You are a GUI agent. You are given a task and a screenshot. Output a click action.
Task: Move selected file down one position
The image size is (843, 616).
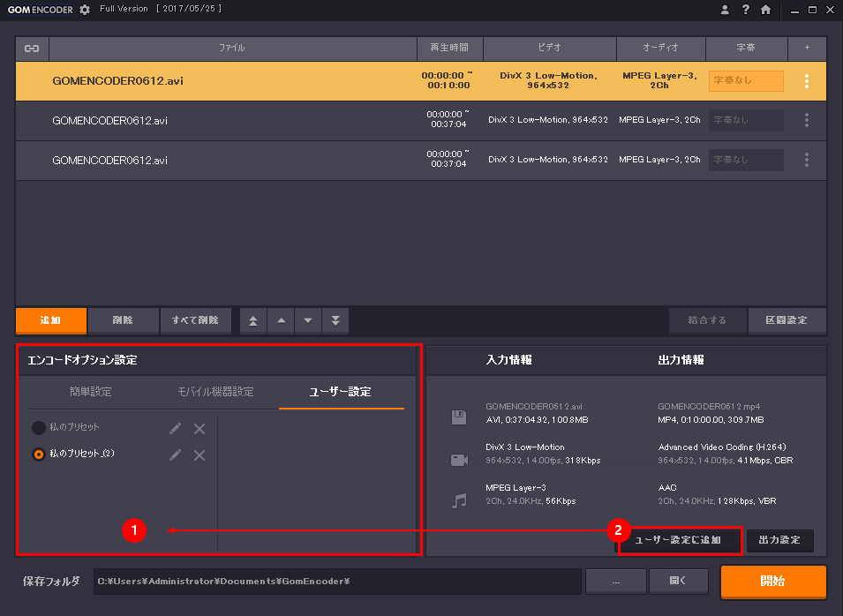tap(307, 321)
